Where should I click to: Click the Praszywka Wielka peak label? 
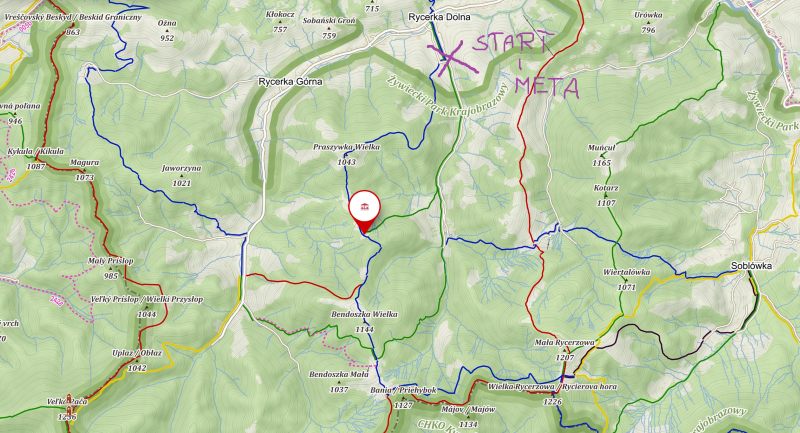[346, 154]
